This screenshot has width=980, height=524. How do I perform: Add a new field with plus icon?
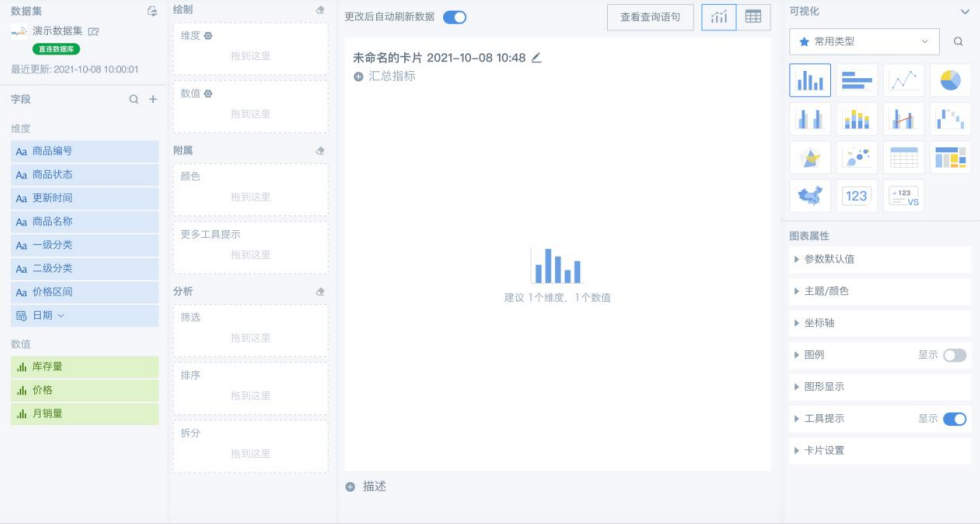point(153,99)
